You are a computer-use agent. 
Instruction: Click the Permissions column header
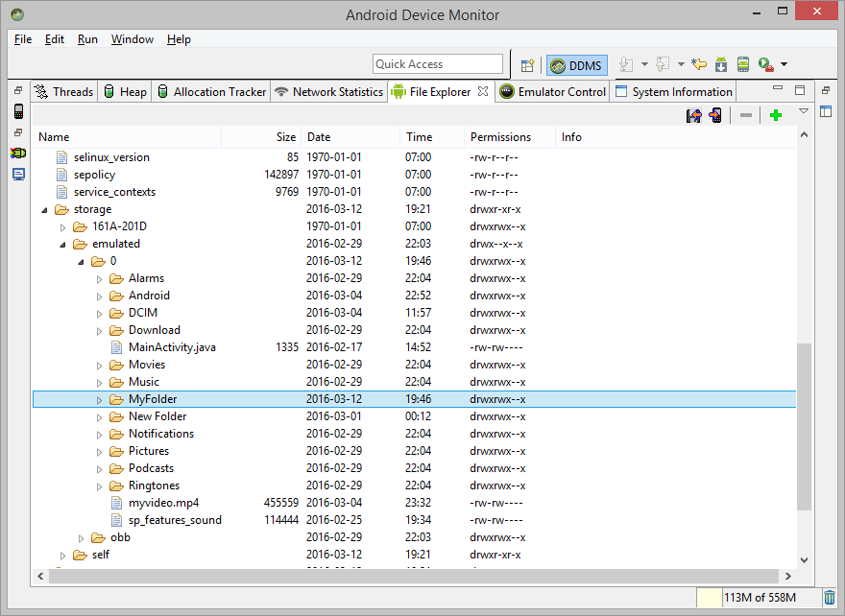[x=510, y=137]
